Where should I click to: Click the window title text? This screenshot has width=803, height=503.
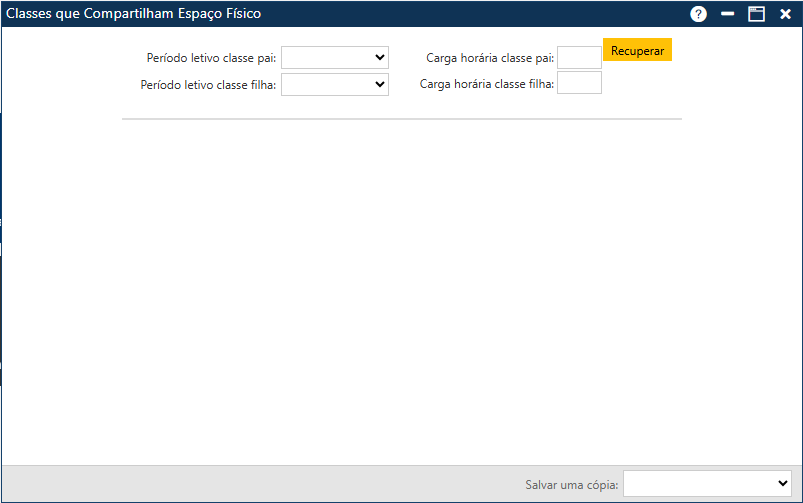click(134, 14)
